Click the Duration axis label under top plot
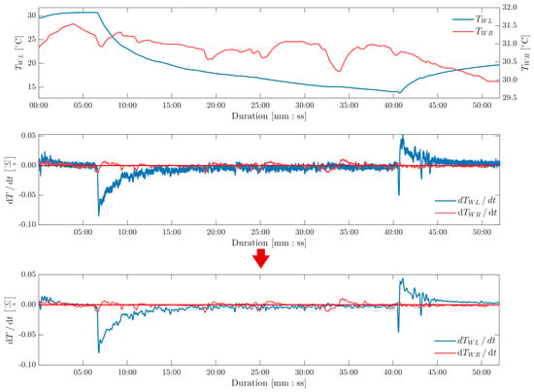The width and height of the screenshot is (534, 392). pos(269,116)
